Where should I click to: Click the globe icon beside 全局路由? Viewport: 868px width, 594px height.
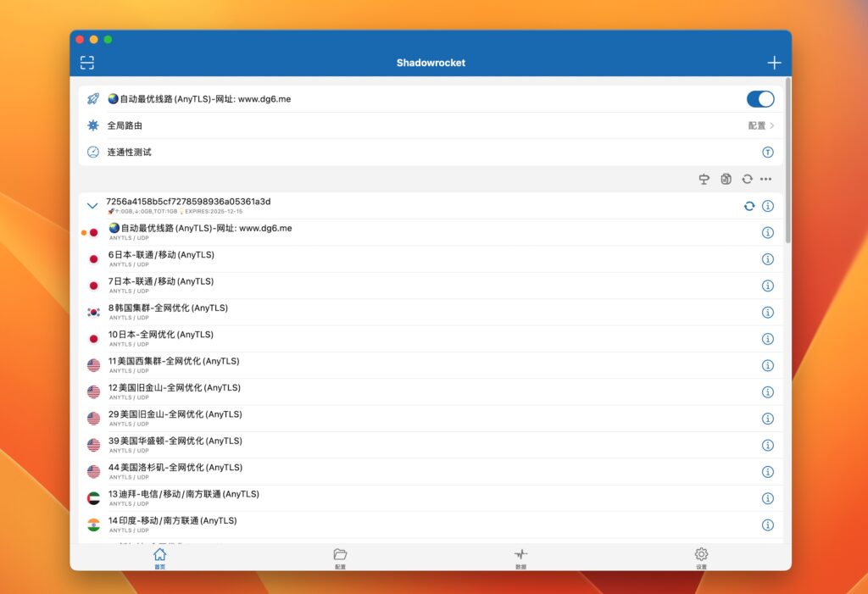point(93,125)
